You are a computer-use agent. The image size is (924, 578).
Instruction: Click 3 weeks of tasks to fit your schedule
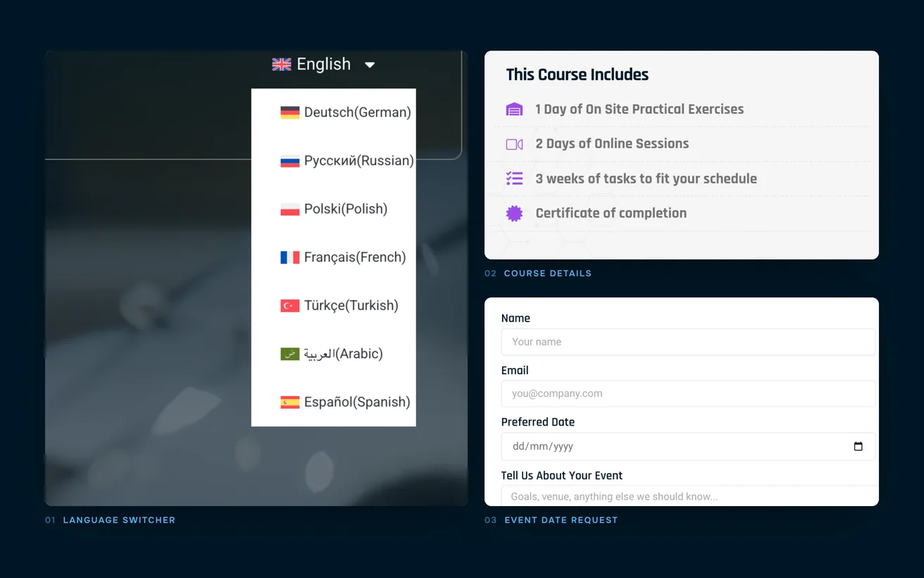coord(646,178)
